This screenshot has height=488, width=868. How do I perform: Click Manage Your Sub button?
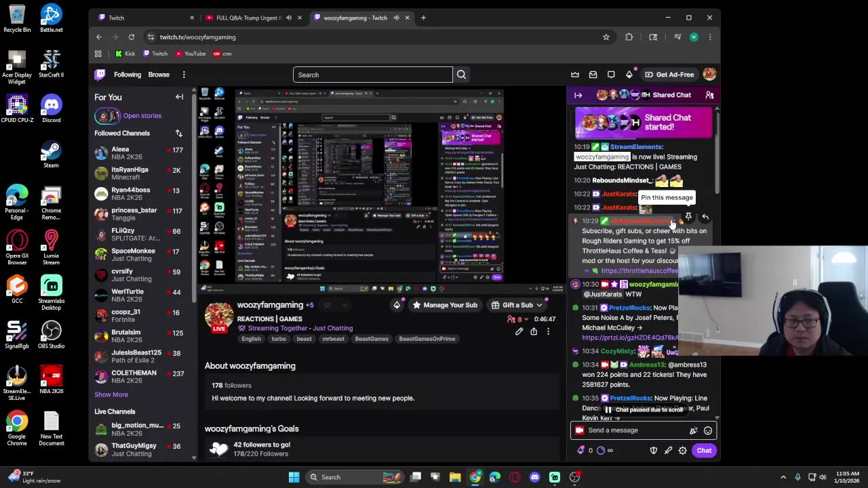444,305
